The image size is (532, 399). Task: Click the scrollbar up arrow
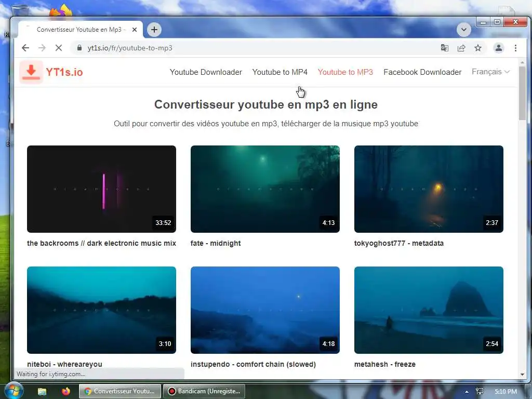pos(522,62)
